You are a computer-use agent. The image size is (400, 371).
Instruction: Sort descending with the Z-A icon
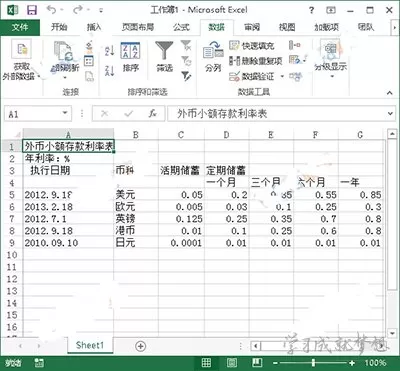coord(109,71)
